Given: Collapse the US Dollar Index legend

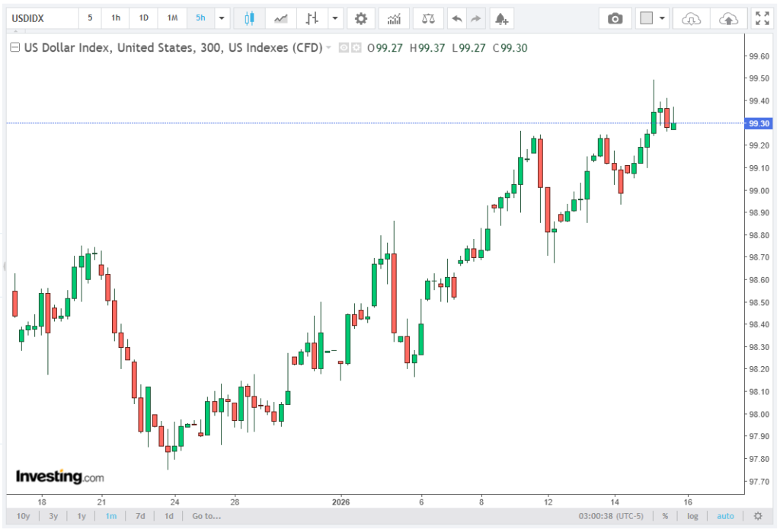Looking at the screenshot, I should tap(14, 48).
